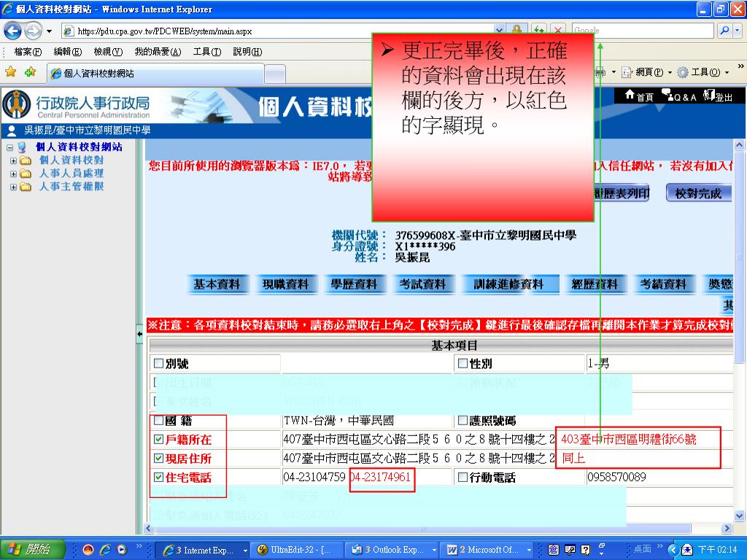The height and width of the screenshot is (560, 747).
Task: Click the Central Personnel Administration logo
Action: 76,104
